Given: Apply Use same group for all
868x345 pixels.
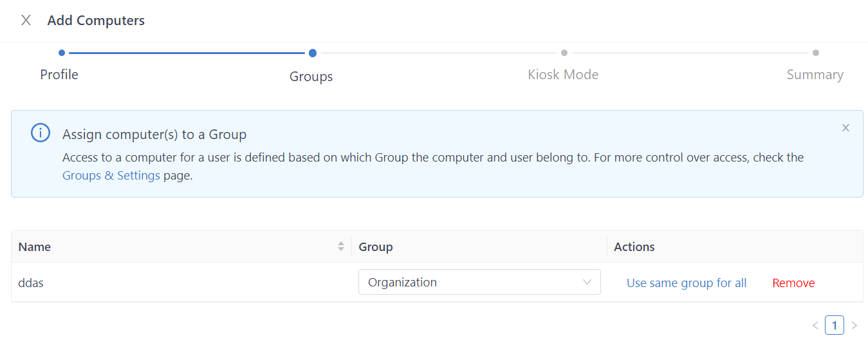Looking at the screenshot, I should pyautogui.click(x=687, y=283).
